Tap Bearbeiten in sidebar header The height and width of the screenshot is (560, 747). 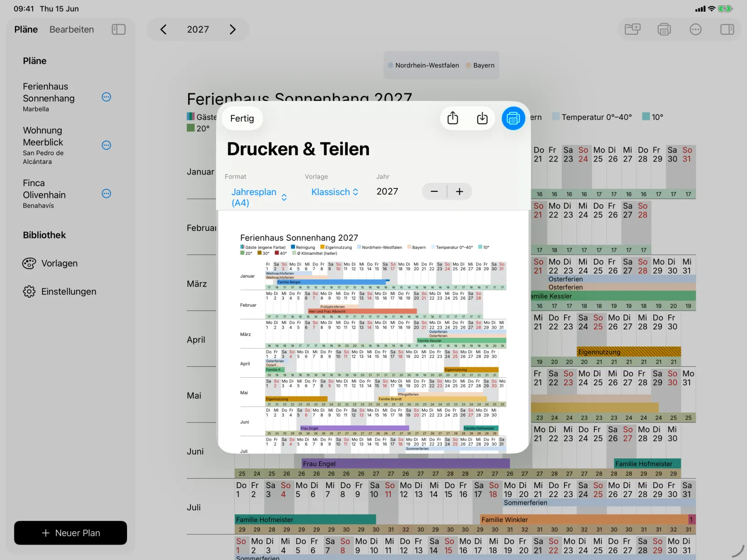(71, 29)
